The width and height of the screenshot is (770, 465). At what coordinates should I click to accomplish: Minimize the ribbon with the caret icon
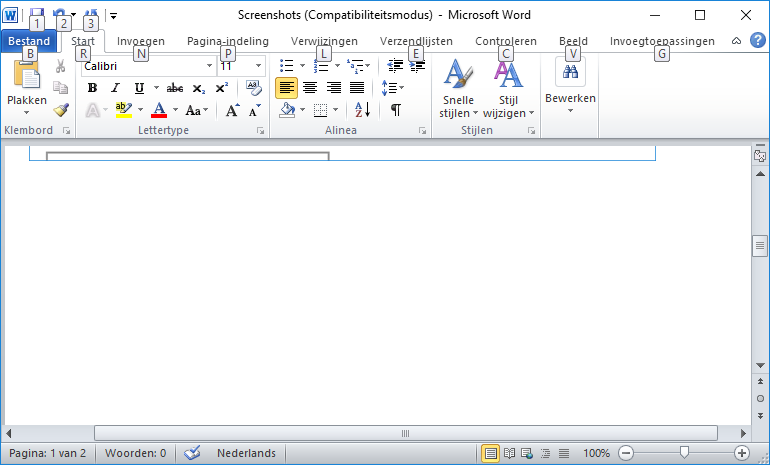click(x=736, y=41)
